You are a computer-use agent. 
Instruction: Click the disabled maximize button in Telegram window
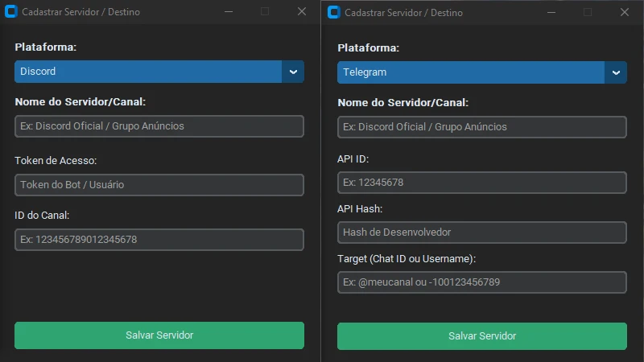(588, 12)
